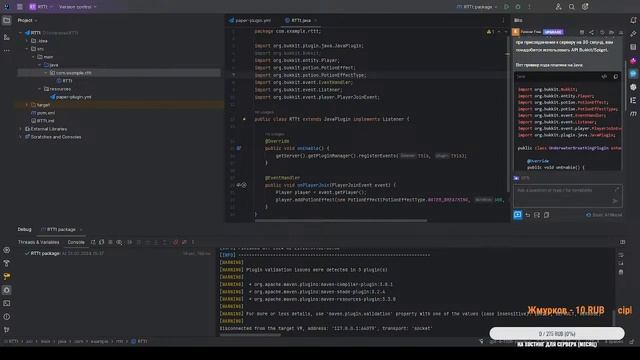Expand External Libraries node

20,129
